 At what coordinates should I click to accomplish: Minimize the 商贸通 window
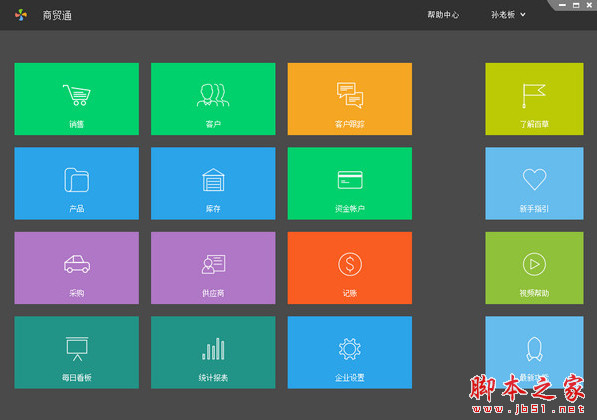point(562,5)
